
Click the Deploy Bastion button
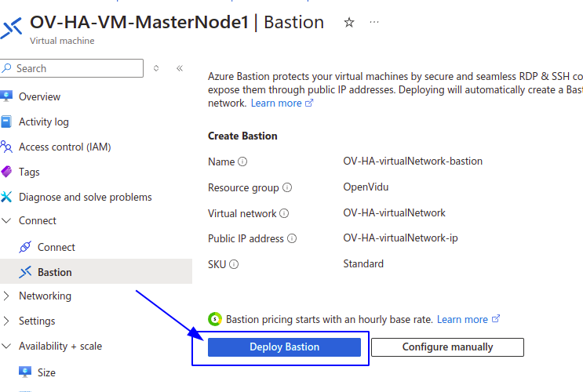284,347
